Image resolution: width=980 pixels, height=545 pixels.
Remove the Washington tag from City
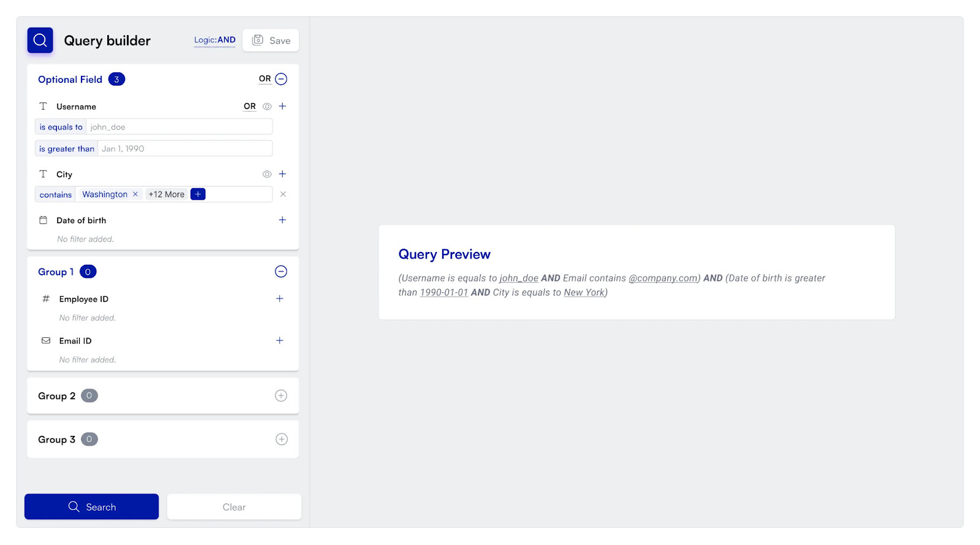[135, 194]
